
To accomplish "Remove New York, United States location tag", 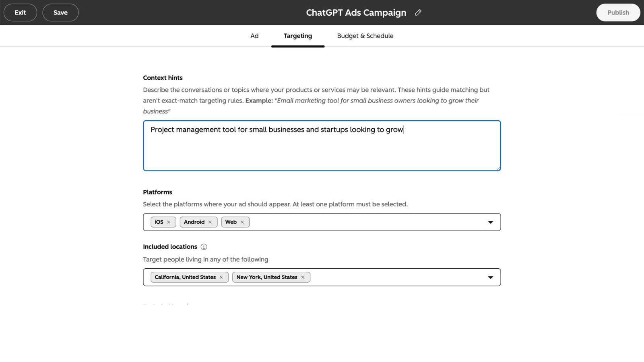I will 303,277.
